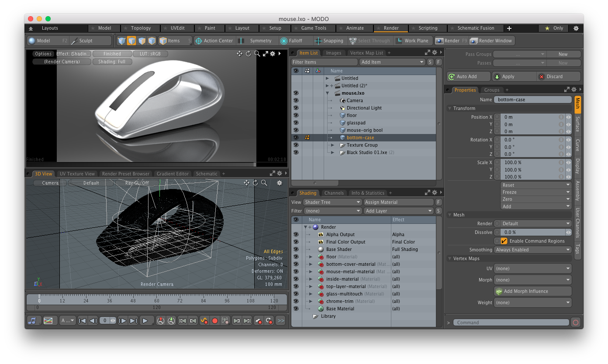Go to last frame
The width and height of the screenshot is (608, 364).
[133, 320]
